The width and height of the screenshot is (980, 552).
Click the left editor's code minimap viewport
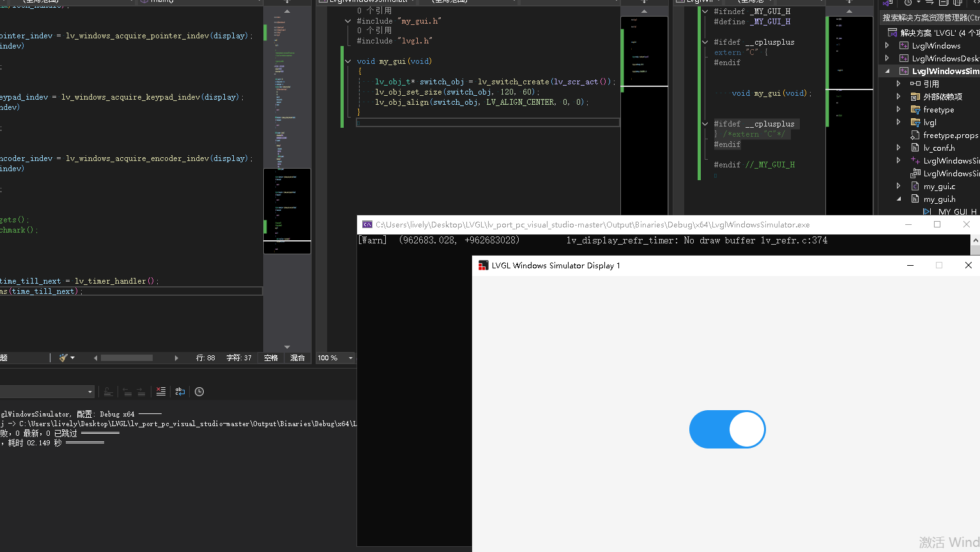(x=287, y=211)
